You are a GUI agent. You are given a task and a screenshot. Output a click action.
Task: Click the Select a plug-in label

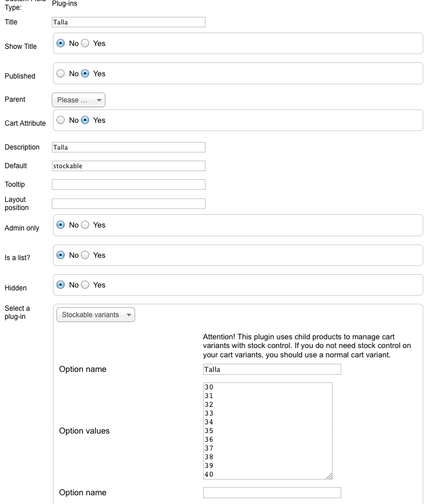[17, 313]
